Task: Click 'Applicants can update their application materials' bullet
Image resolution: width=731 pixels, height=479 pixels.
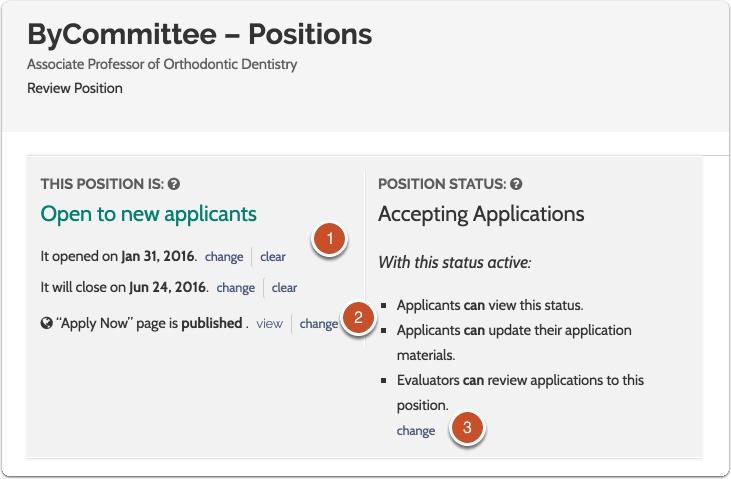Action: click(514, 342)
